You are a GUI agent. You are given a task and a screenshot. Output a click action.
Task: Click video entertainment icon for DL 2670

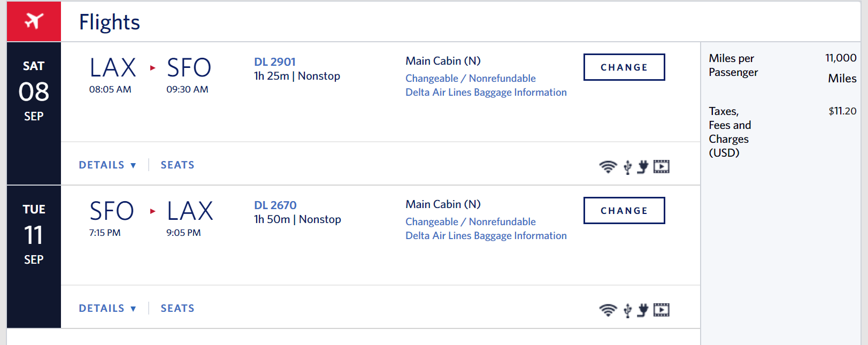(662, 310)
